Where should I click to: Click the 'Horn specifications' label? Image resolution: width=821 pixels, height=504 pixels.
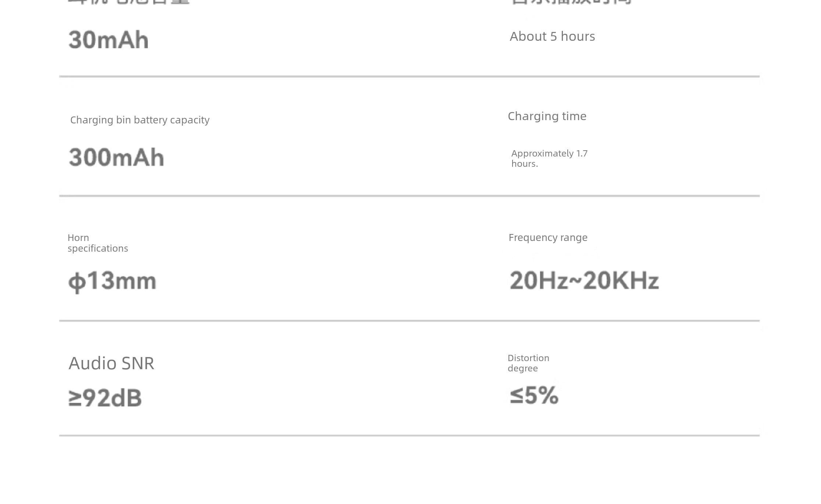pos(97,243)
